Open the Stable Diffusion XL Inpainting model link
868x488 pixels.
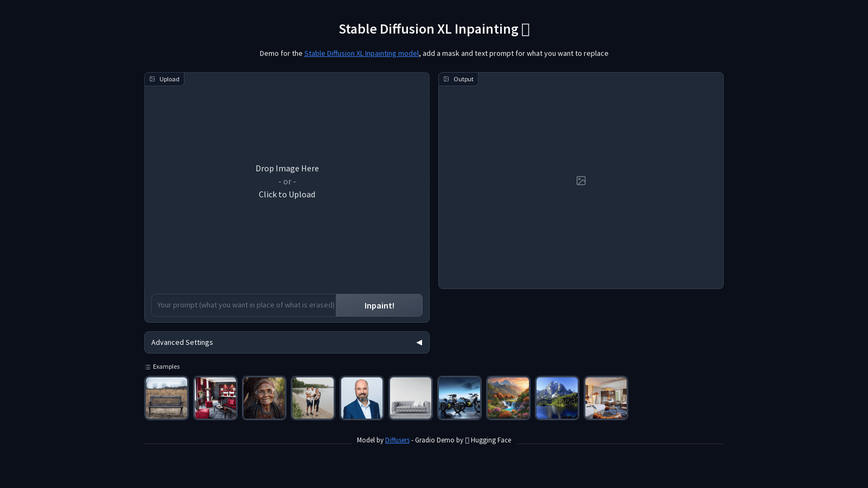(361, 53)
